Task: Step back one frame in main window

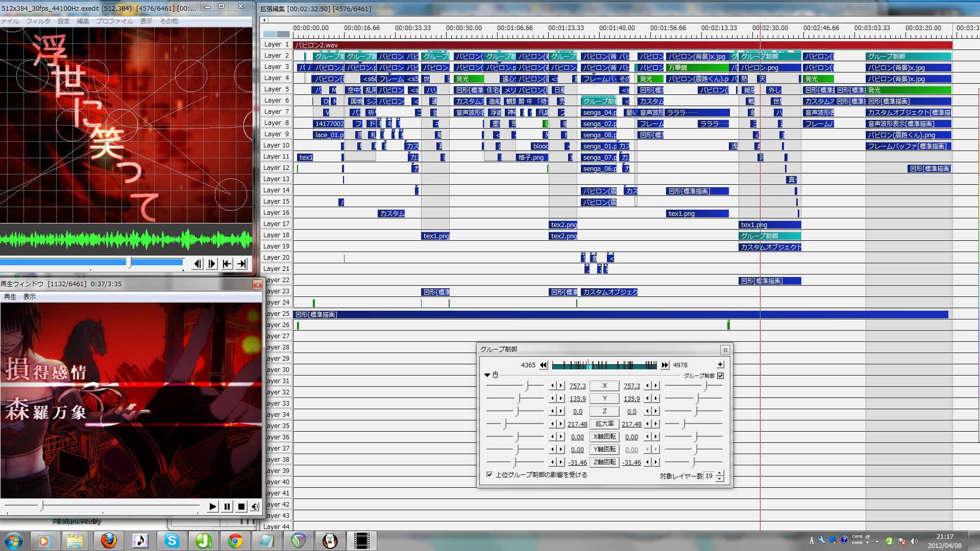Action: coord(198,264)
